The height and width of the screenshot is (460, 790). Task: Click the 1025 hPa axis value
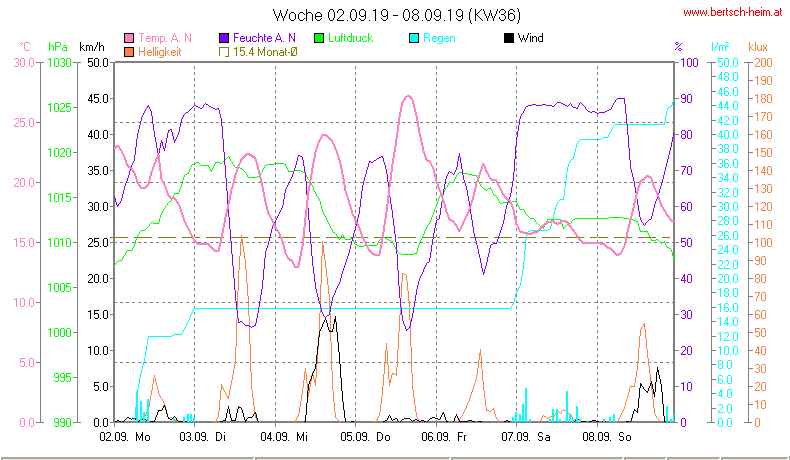coord(59,108)
